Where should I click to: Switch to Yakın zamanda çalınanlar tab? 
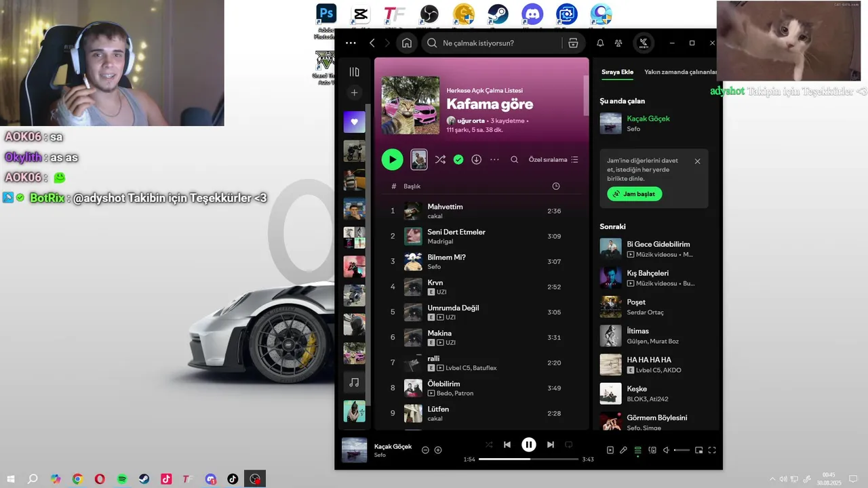pos(680,72)
